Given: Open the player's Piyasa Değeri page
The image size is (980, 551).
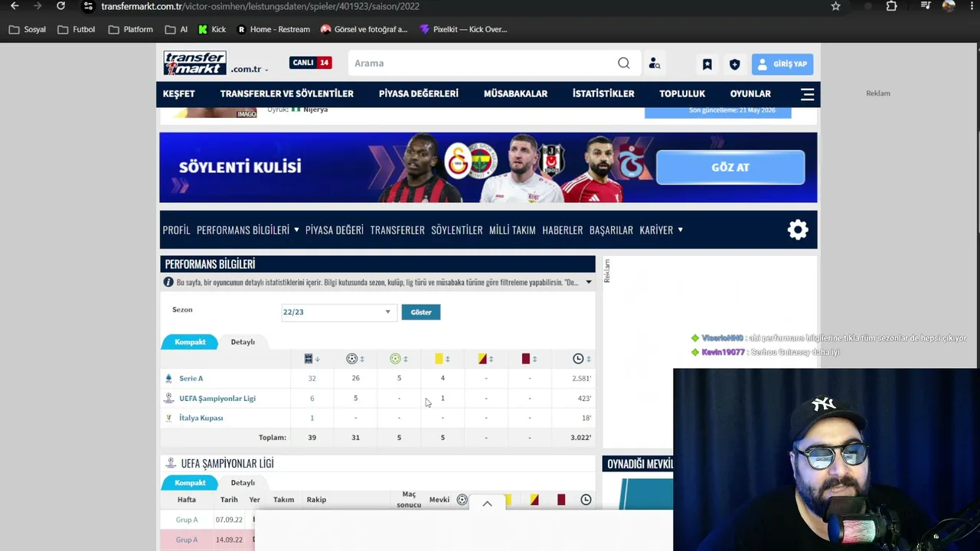Looking at the screenshot, I should tap(335, 230).
